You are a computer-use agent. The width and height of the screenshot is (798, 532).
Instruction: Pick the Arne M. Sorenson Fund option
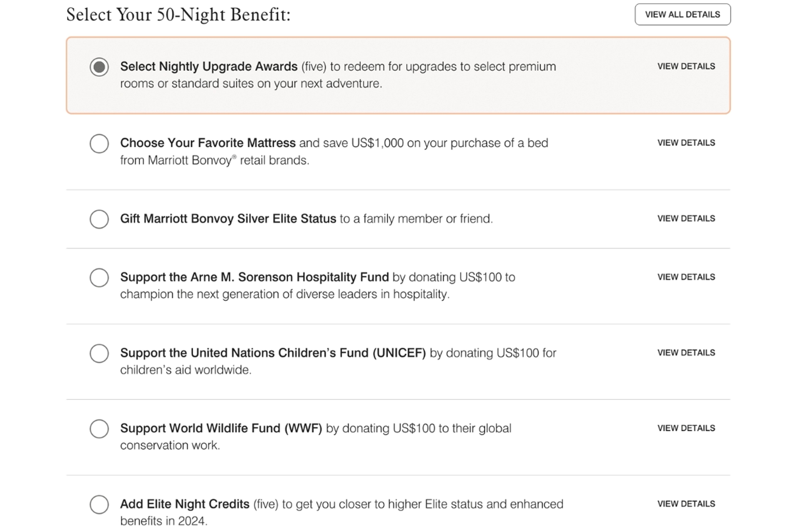(99, 278)
